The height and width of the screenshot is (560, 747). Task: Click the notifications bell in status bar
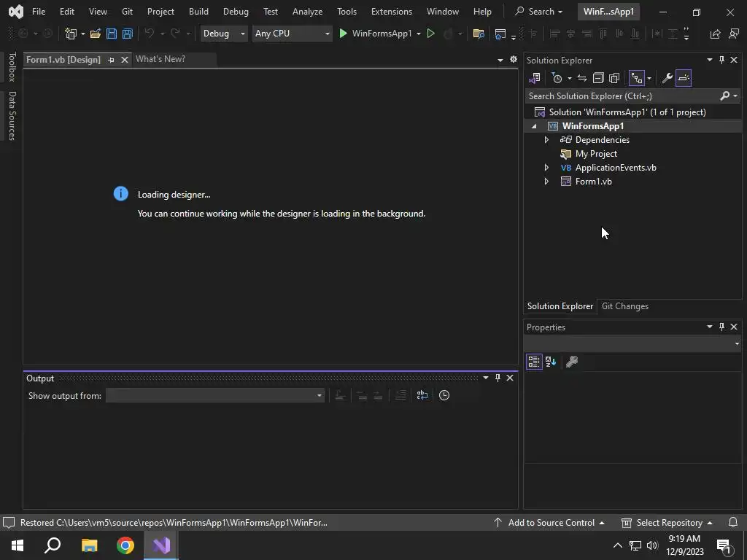tap(733, 522)
